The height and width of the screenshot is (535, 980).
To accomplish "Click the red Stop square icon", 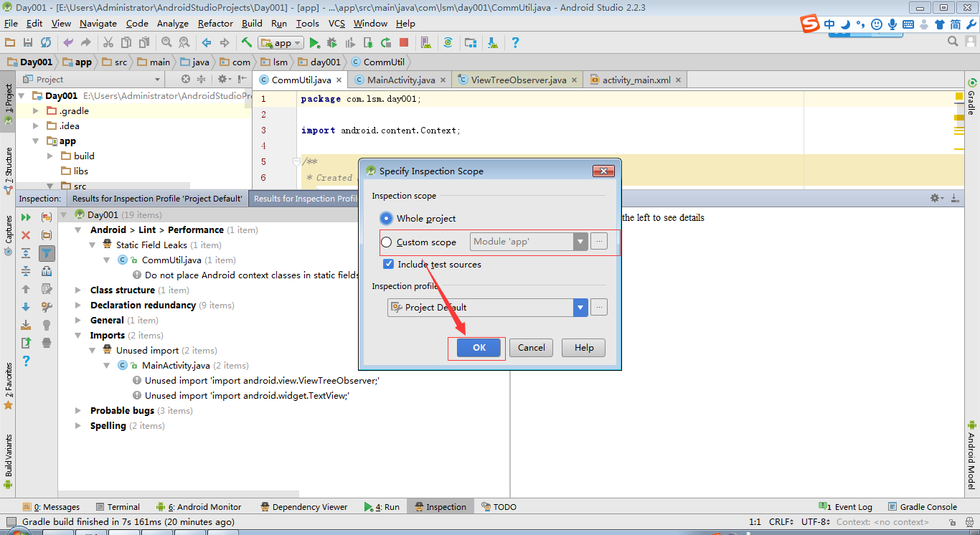I will click(x=404, y=43).
